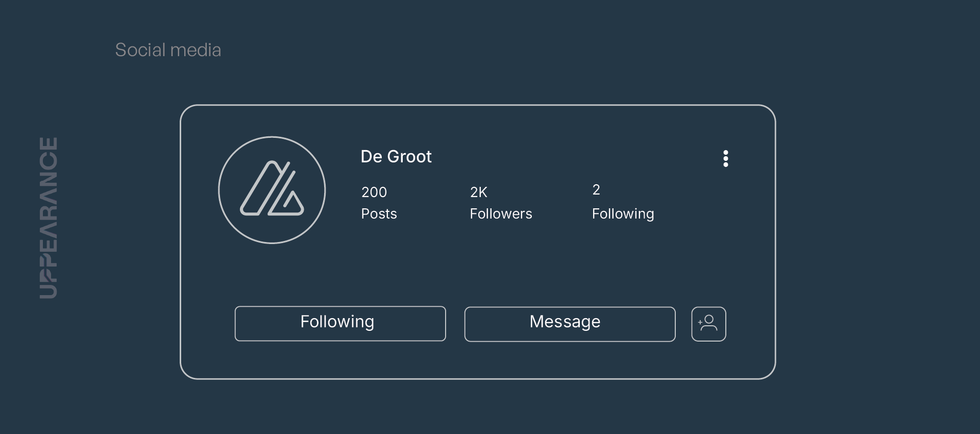Open the Followers list label
Viewport: 980px width, 434px height.
[501, 213]
